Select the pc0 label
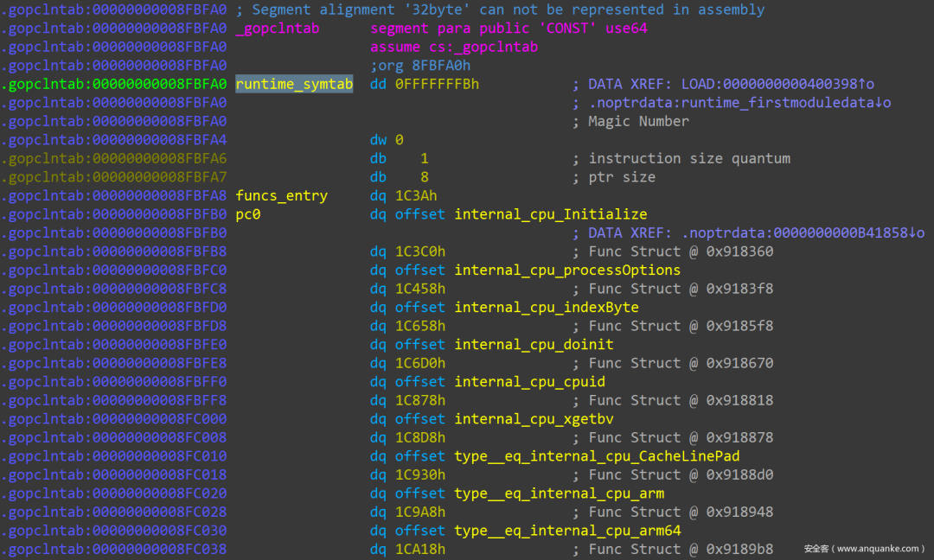Viewport: 934px width, 560px height. pos(248,214)
